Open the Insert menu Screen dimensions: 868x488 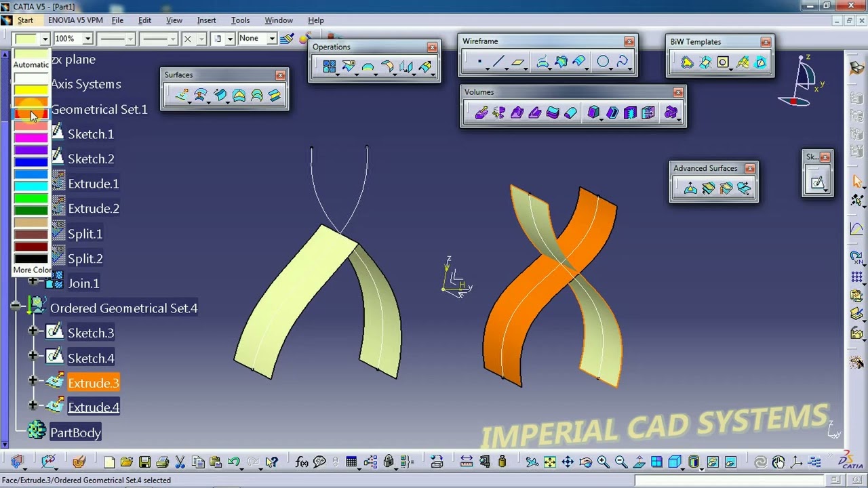pos(206,20)
